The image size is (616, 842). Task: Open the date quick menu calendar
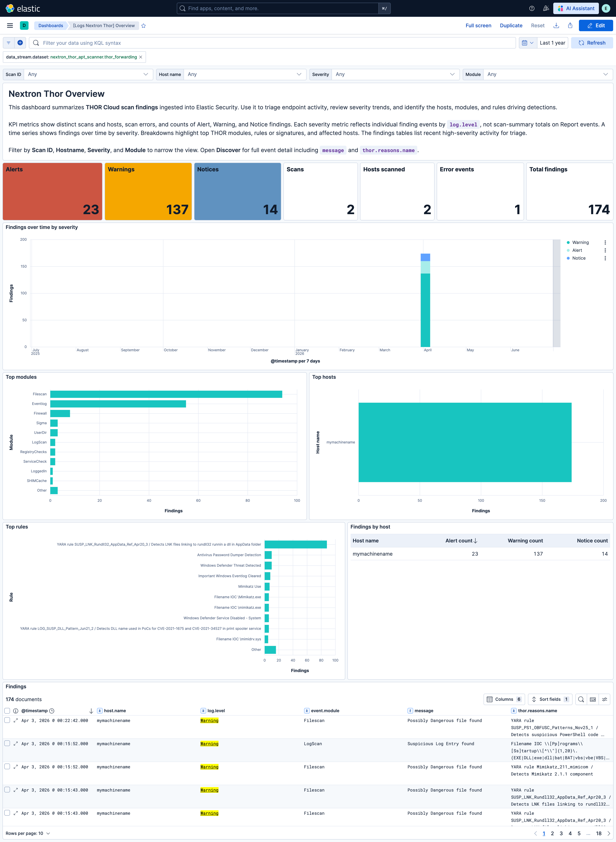point(528,43)
